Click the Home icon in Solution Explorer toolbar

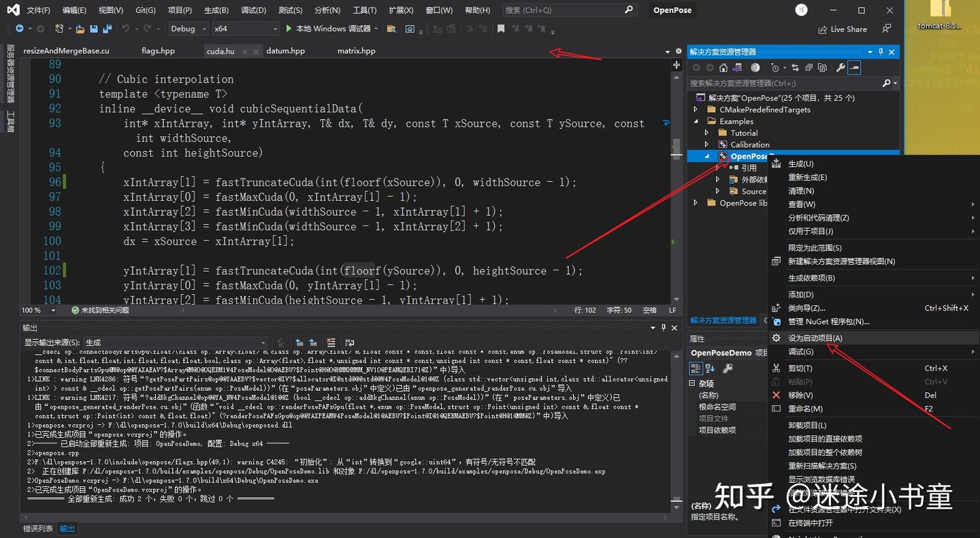tap(723, 67)
